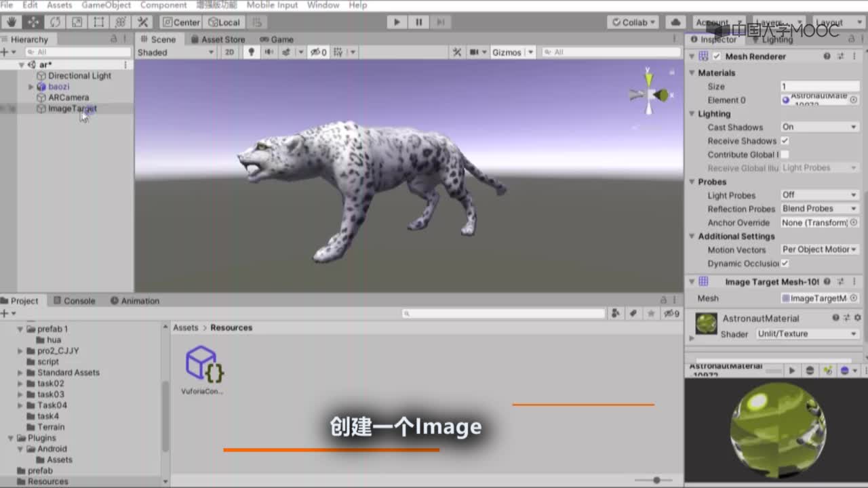Switch to the Lighting tab
Screen dimensions: 868x488
pos(772,39)
